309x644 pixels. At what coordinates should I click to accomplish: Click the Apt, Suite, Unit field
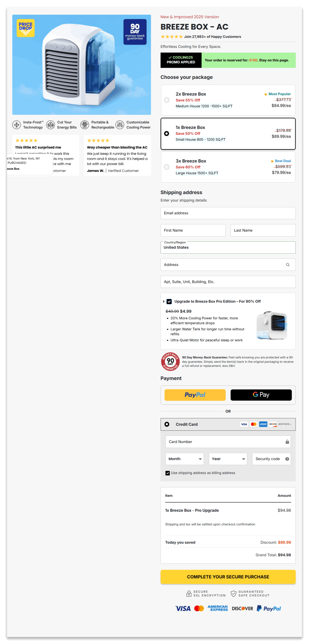point(228,282)
